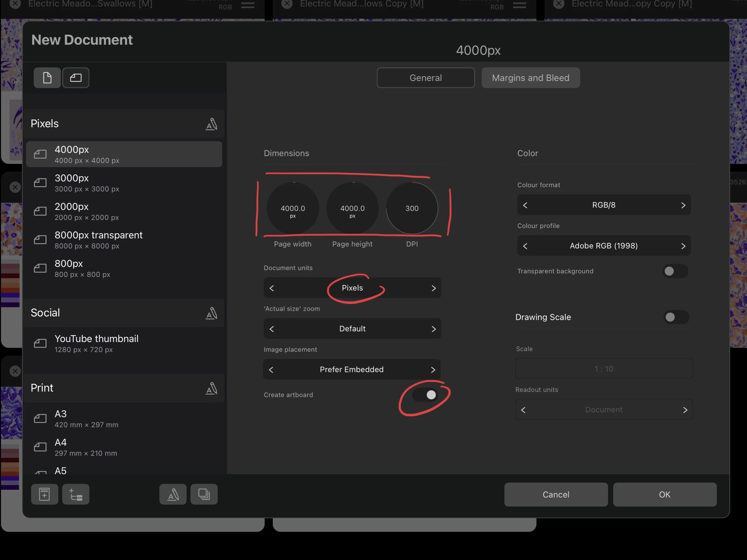Viewport: 747px width, 560px height.
Task: Open the General tab
Action: tap(426, 78)
